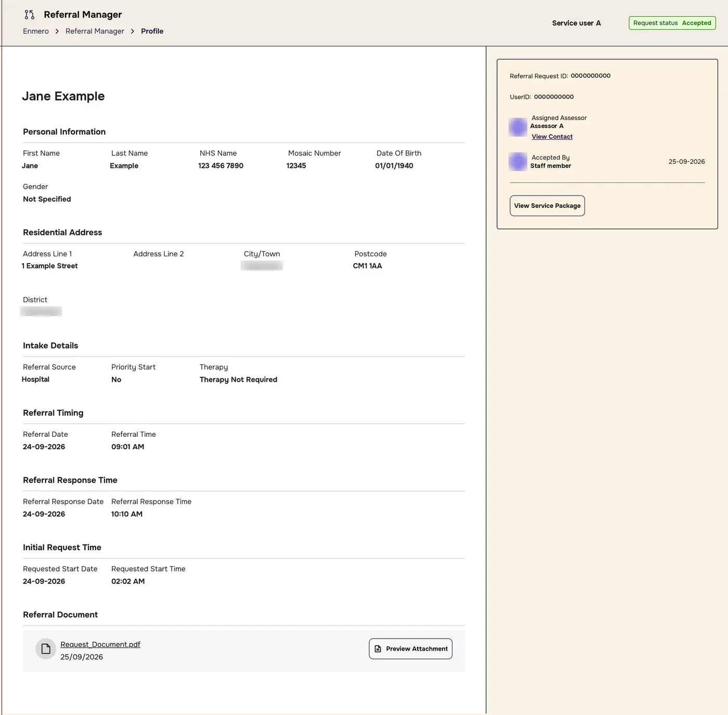Click the Personal Information section heading
The image size is (728, 715).
(x=64, y=132)
